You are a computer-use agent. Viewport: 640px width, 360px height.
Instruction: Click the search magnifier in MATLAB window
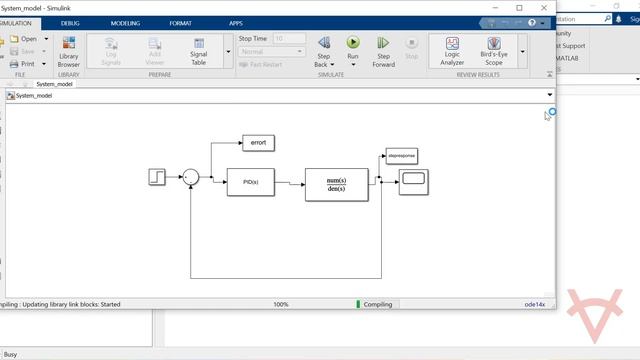607,19
